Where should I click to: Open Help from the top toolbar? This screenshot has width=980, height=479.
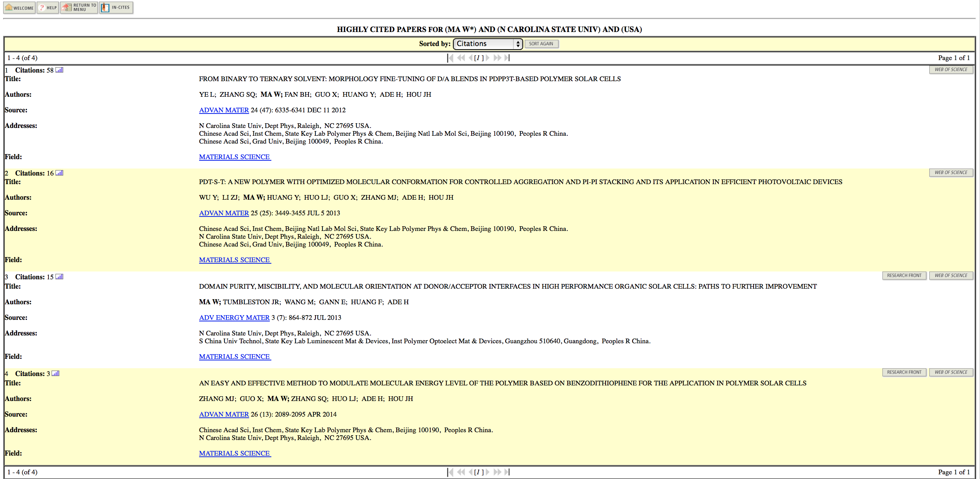48,8
